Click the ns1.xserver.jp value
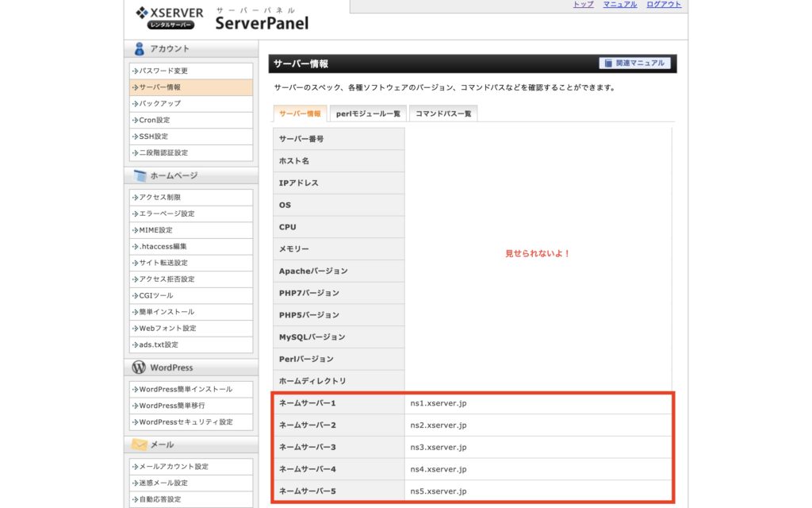The width and height of the screenshot is (812, 508). [x=438, y=403]
